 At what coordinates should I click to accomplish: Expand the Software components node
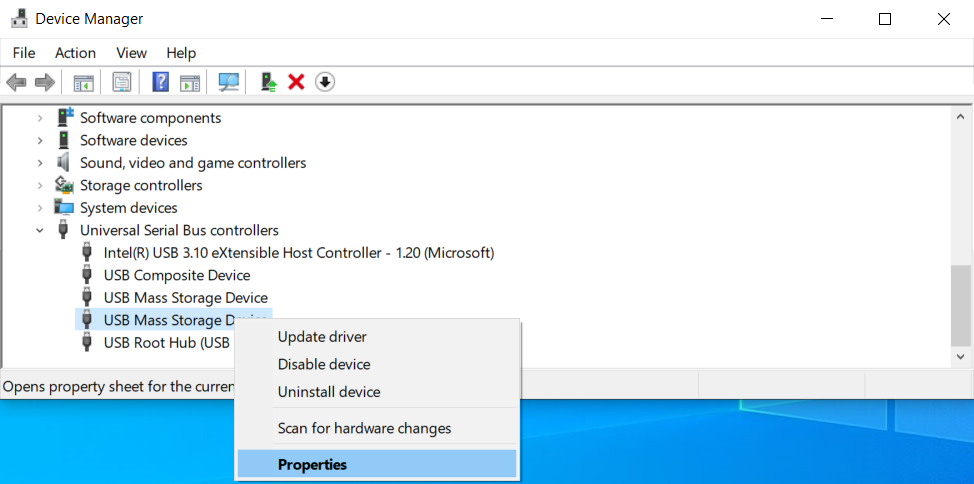(x=40, y=118)
